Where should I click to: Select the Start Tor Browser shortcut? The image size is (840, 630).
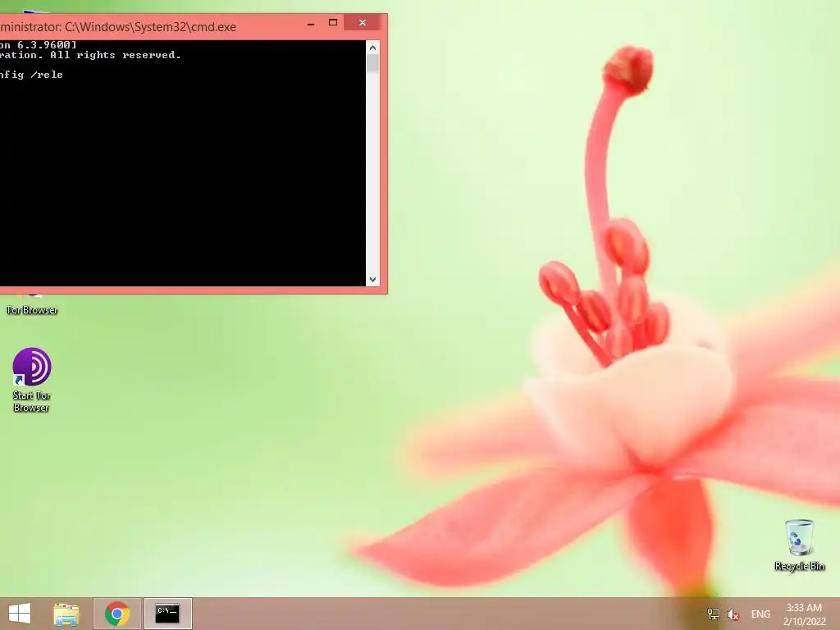32,381
